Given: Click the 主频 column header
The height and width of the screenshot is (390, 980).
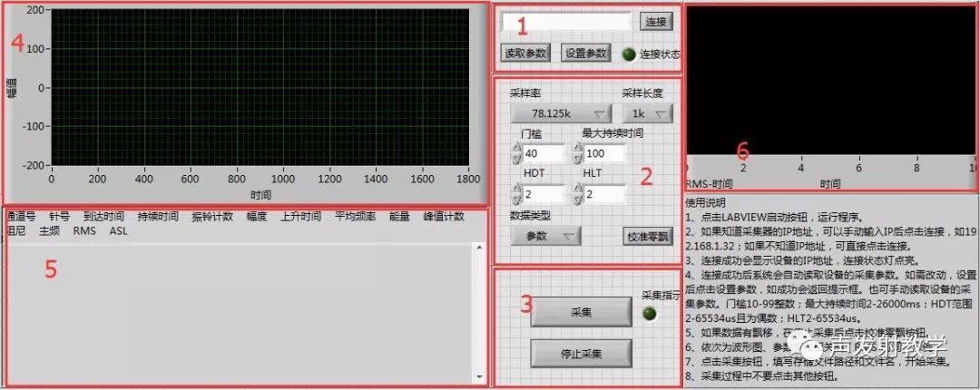Looking at the screenshot, I should point(49,230).
